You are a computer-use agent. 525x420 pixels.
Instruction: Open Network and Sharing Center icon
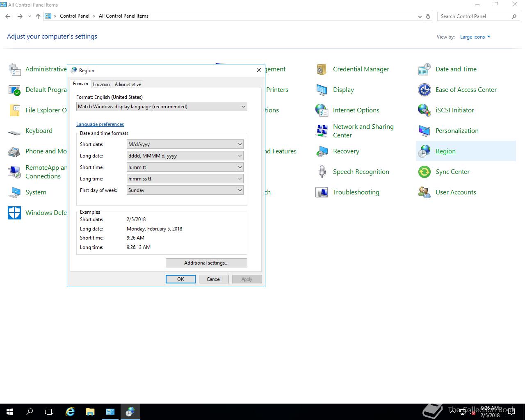pyautogui.click(x=322, y=131)
